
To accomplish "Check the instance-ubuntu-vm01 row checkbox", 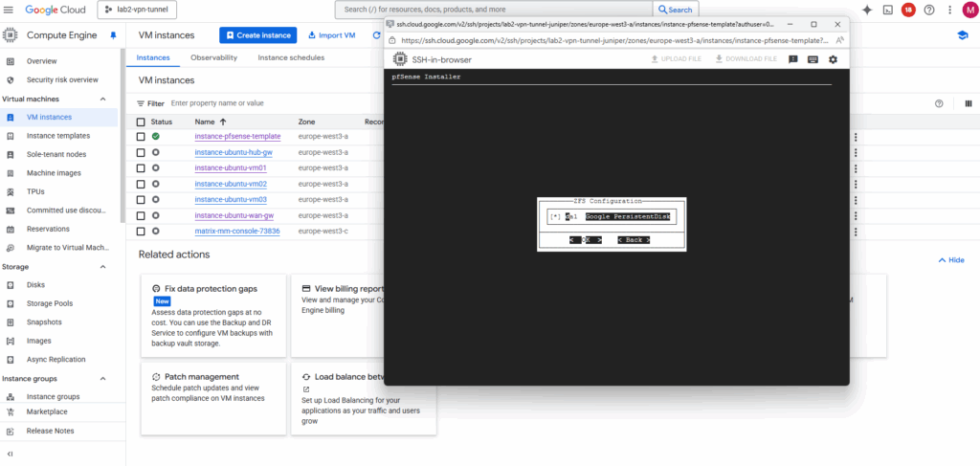I will coord(141,168).
